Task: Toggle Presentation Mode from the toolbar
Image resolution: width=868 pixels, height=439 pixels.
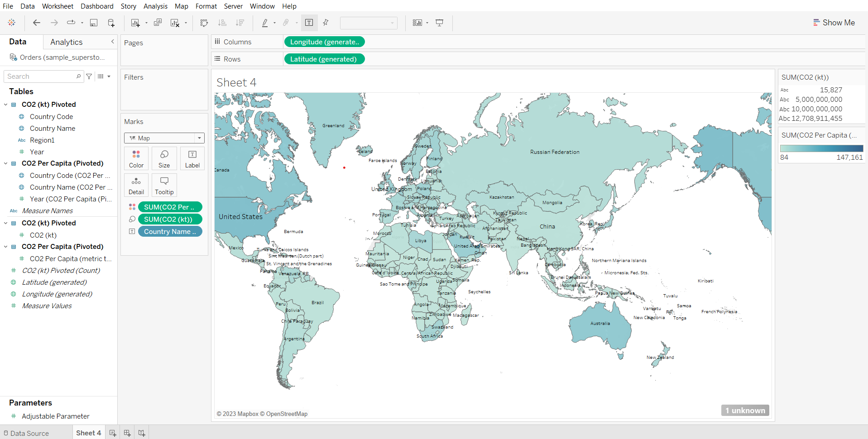Action: point(439,23)
